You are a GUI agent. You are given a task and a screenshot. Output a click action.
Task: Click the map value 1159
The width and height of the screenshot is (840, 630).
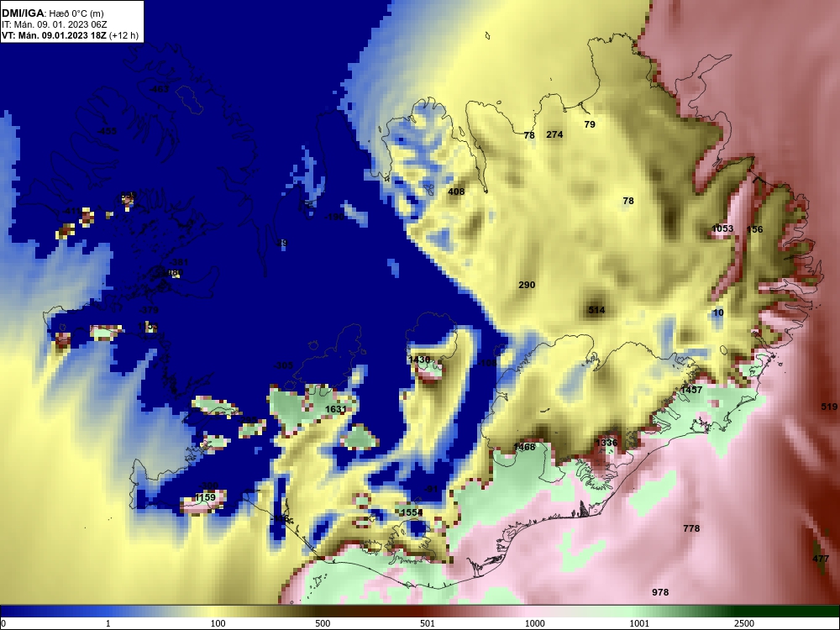coord(205,497)
